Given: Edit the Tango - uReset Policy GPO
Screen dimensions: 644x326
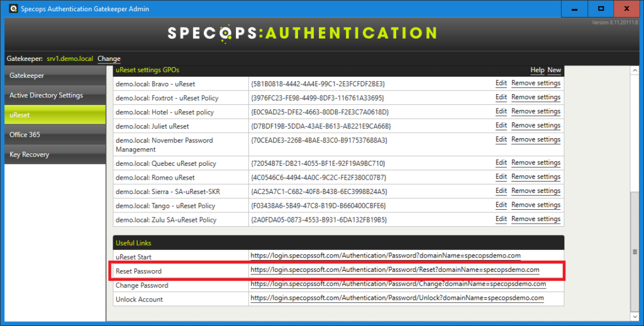Looking at the screenshot, I should 501,205.
